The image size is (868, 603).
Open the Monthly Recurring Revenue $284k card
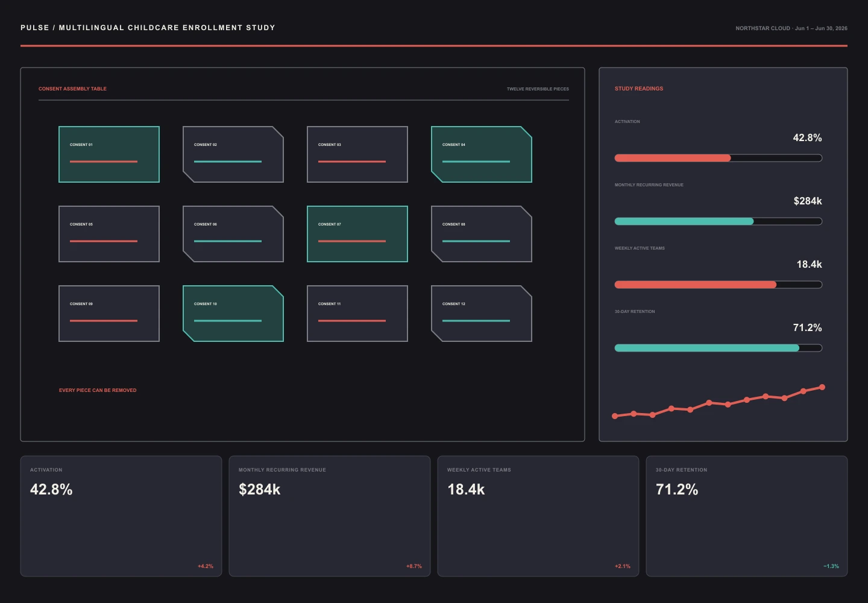[330, 516]
